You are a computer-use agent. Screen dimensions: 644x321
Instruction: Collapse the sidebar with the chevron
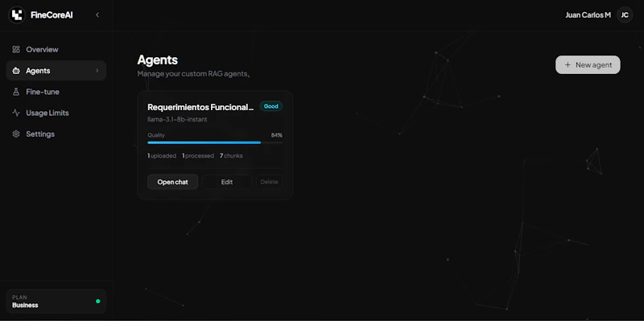point(97,15)
